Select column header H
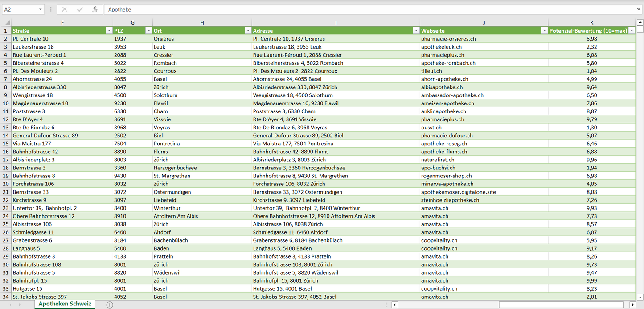This screenshot has width=644, height=309. click(202, 22)
